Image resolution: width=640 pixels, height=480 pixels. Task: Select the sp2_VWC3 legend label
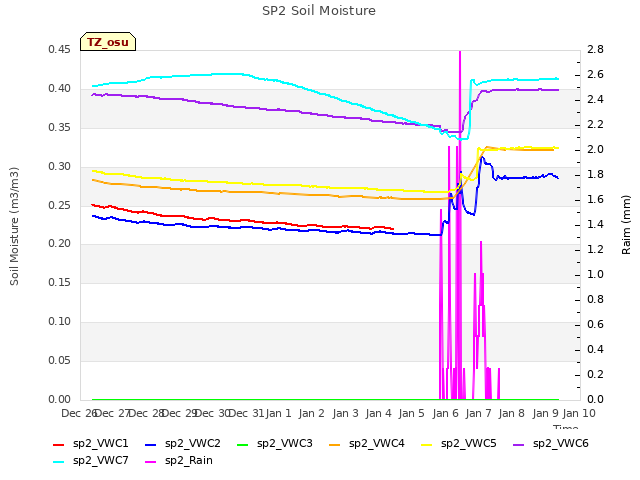tap(284, 444)
